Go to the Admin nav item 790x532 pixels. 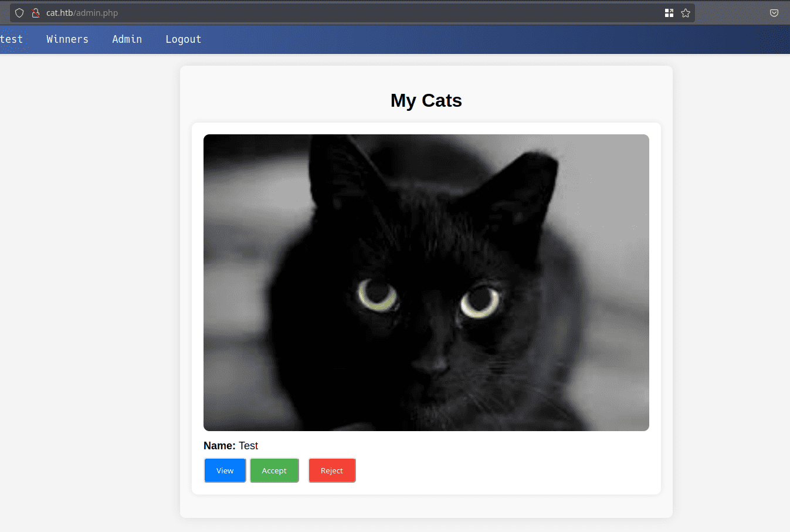127,39
